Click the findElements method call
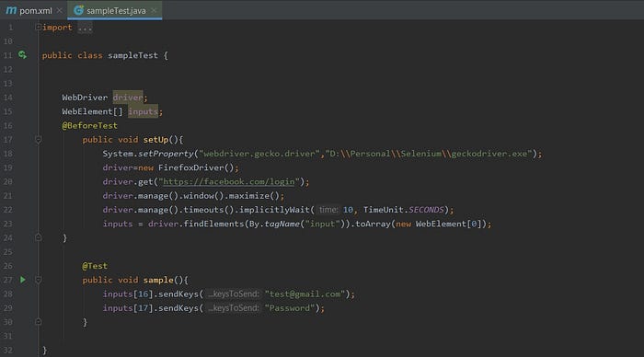This screenshot has width=644, height=357. tap(213, 224)
